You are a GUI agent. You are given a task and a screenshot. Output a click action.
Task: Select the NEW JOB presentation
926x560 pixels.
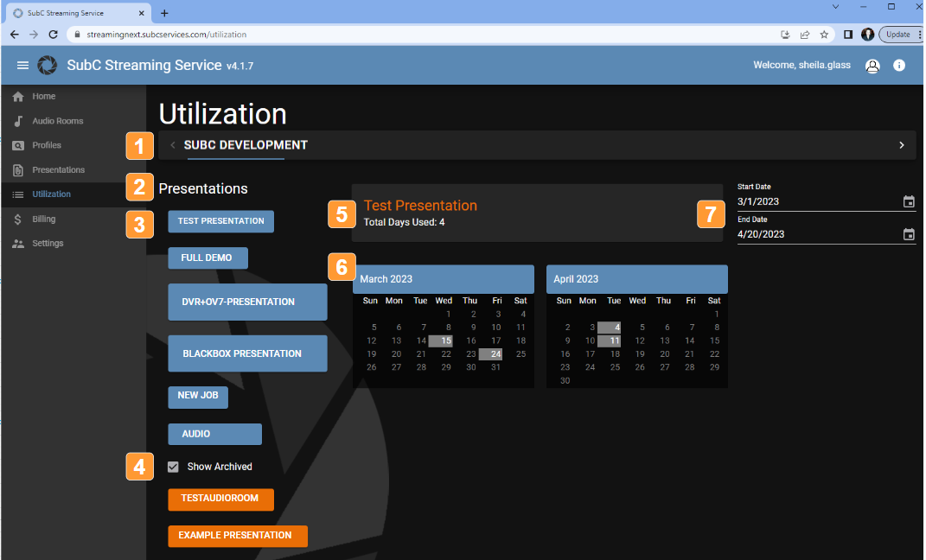[198, 397]
